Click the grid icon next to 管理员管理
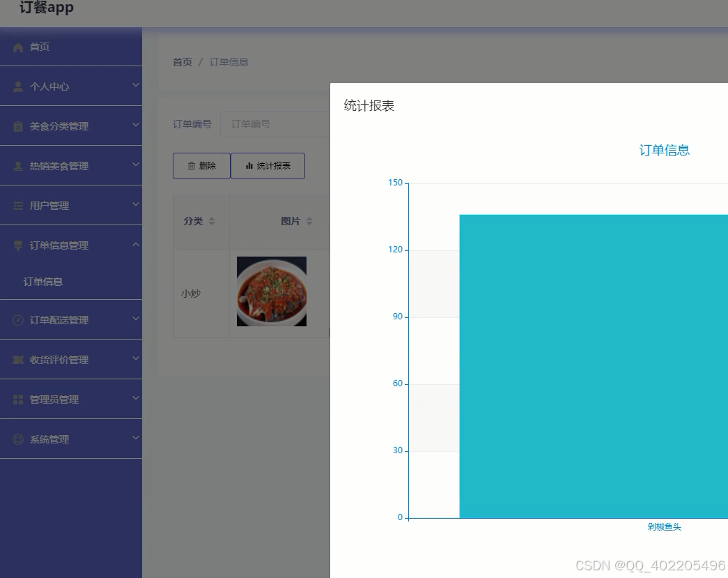 17,399
